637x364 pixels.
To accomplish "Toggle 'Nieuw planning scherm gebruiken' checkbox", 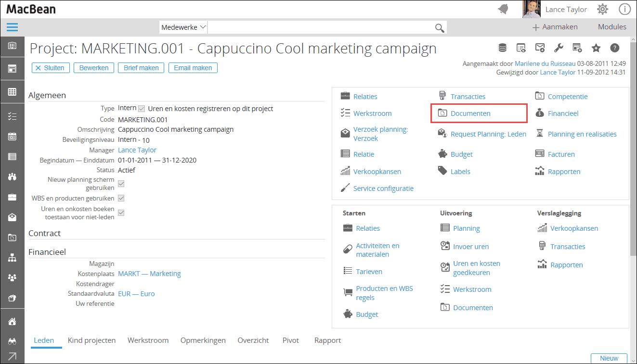I will 121,184.
